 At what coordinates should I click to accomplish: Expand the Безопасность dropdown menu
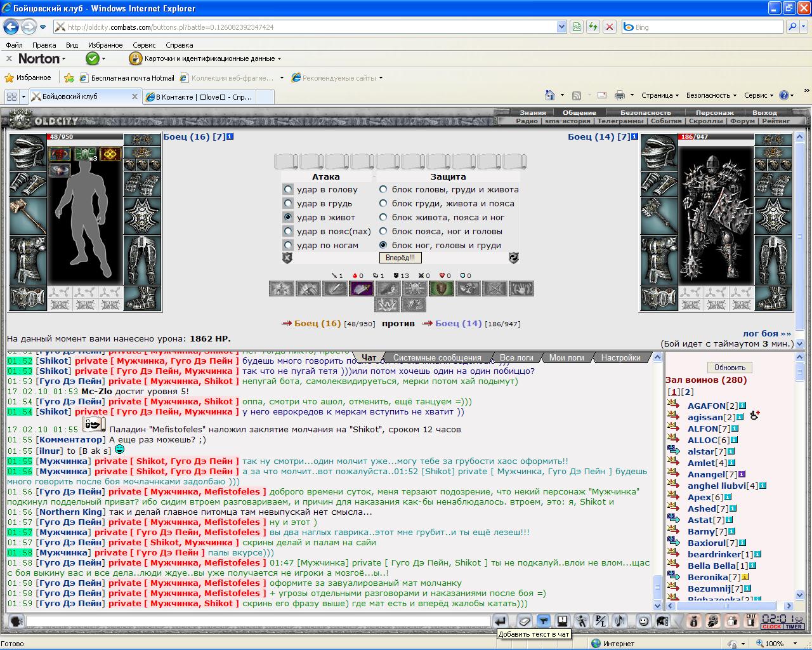[711, 95]
